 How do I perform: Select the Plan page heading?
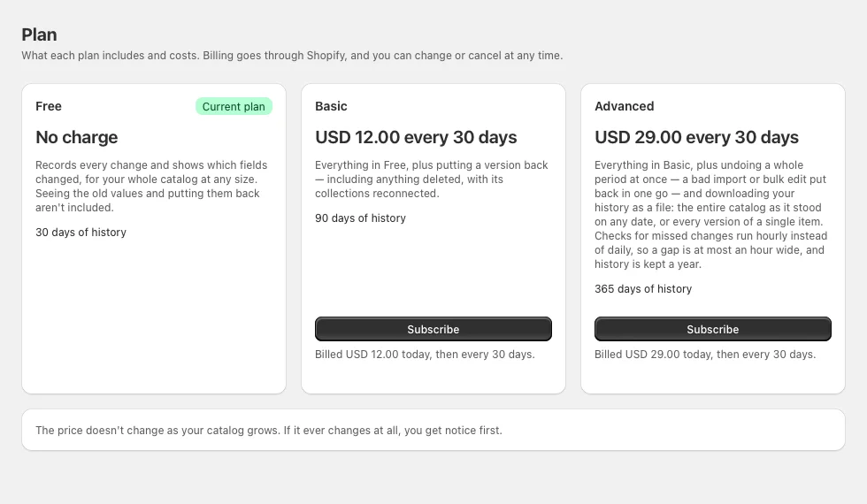click(x=39, y=34)
